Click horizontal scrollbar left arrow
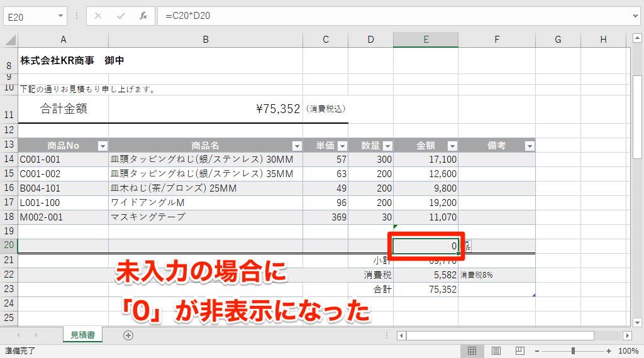 (402, 336)
